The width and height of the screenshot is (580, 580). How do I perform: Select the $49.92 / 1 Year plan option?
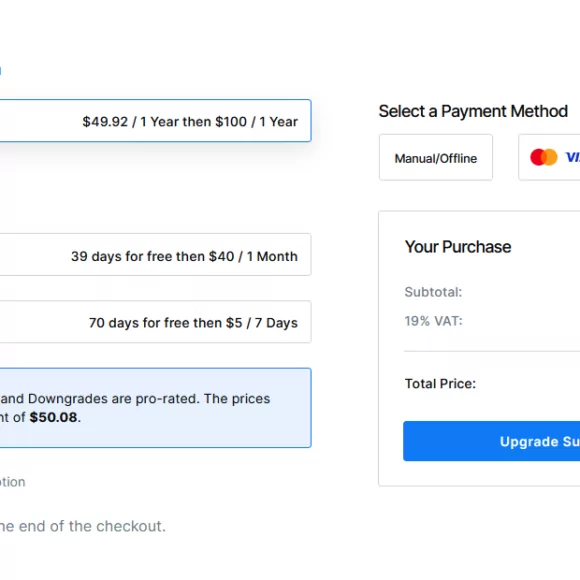155,121
